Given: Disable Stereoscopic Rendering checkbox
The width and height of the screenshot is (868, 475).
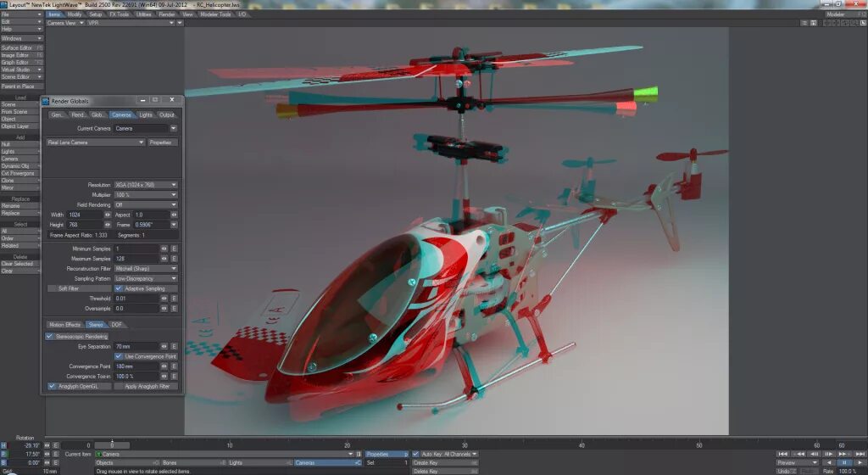Looking at the screenshot, I should 49,337.
